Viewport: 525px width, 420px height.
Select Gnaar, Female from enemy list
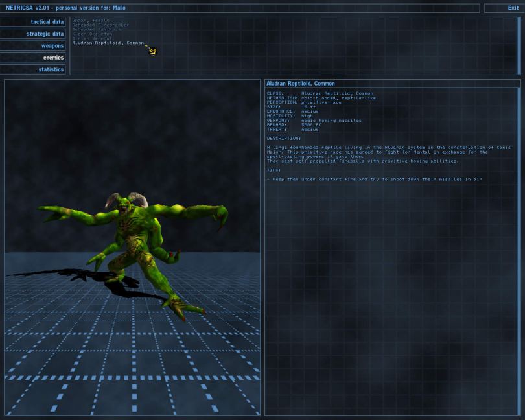point(91,20)
